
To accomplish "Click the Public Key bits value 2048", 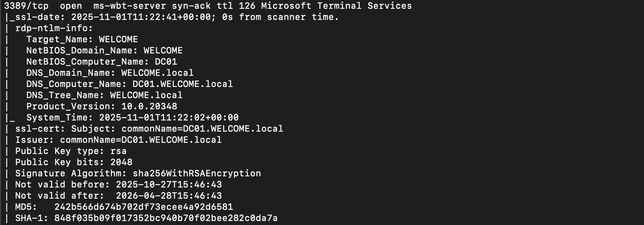I will pos(121,162).
